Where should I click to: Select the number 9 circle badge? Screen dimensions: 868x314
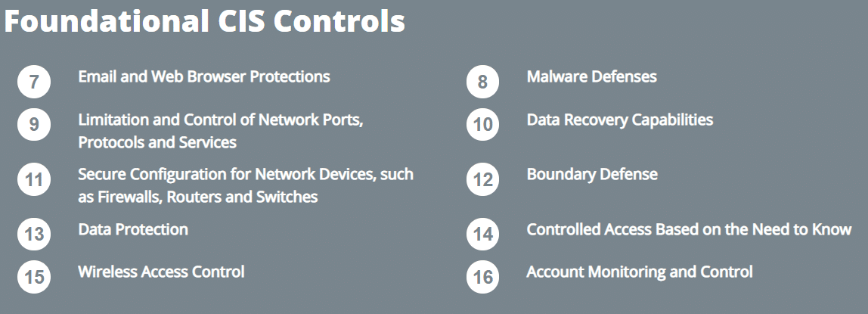tap(34, 126)
